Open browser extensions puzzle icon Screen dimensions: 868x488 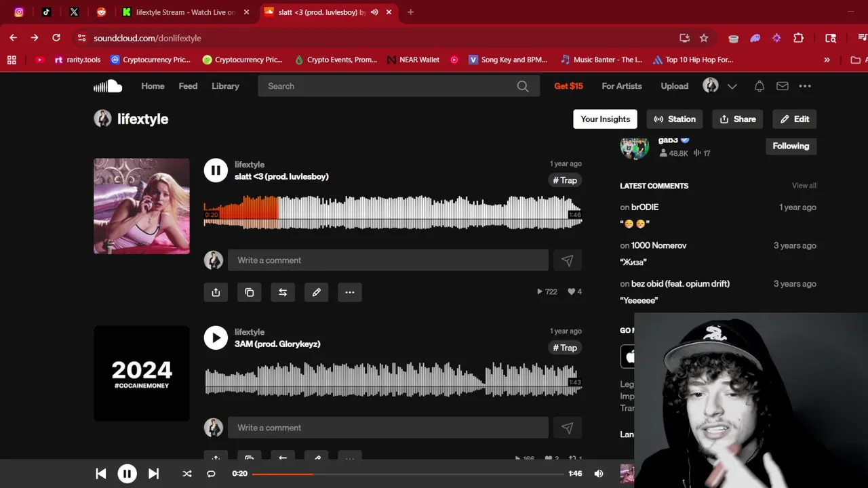pos(798,38)
